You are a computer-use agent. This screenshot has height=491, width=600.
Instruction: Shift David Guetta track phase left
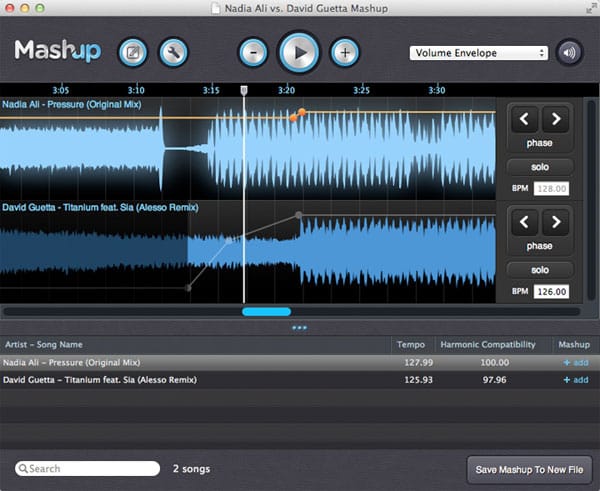pos(524,222)
